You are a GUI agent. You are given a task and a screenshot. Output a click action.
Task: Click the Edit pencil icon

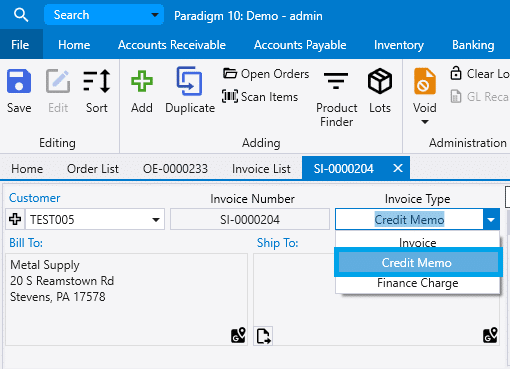[x=58, y=81]
